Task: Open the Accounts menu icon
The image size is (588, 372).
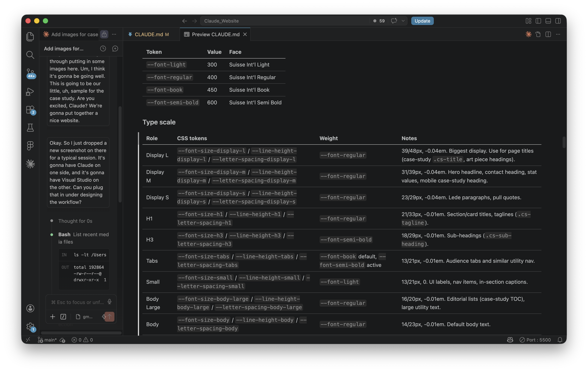Action: tap(30, 308)
